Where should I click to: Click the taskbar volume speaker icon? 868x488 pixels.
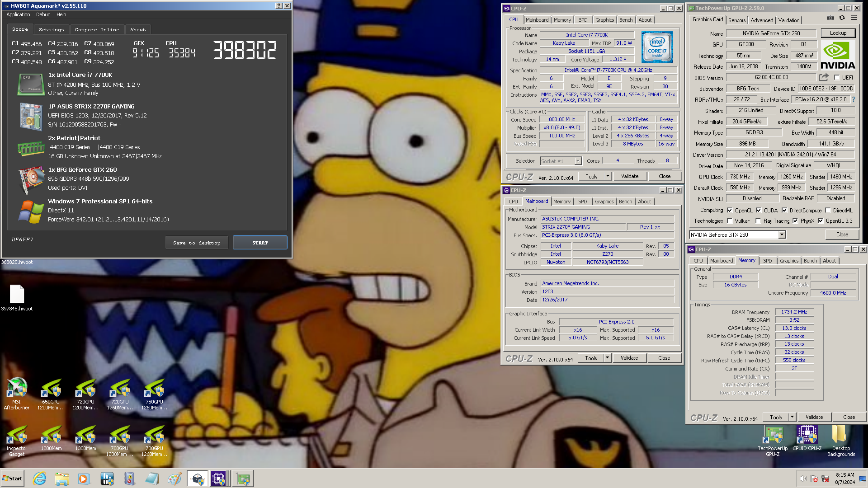coord(803,479)
